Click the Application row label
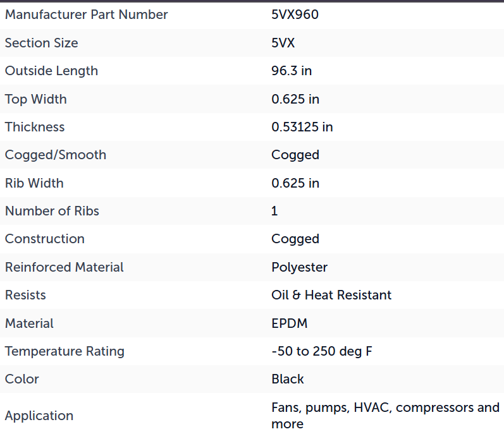504x434 pixels. 39,416
